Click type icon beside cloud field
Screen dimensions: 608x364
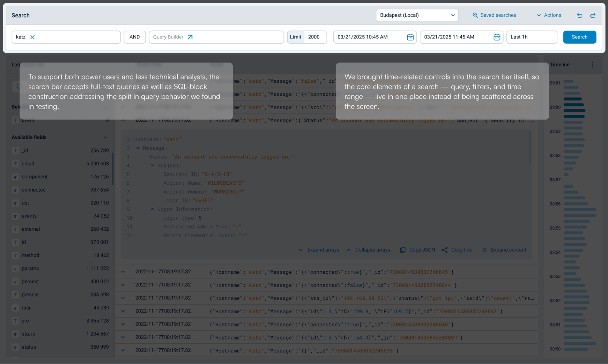[15, 164]
